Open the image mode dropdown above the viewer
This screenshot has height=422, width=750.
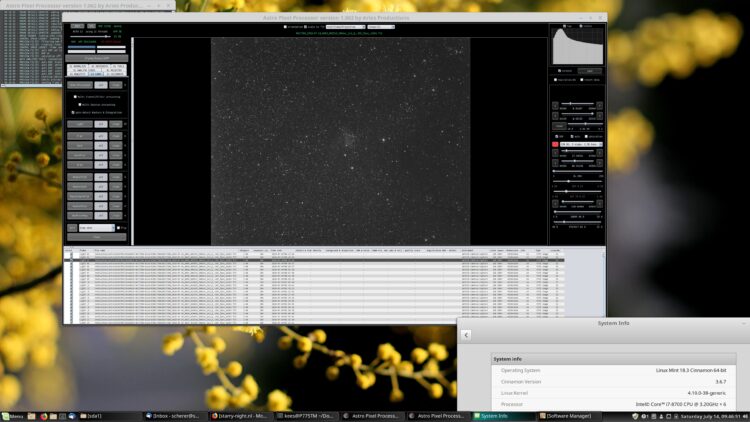pyautogui.click(x=345, y=27)
